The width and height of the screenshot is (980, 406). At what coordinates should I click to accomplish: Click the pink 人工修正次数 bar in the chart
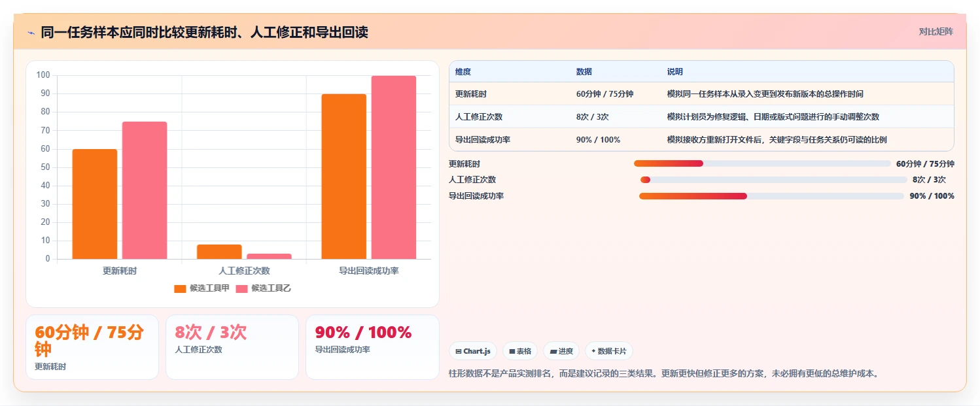point(269,256)
